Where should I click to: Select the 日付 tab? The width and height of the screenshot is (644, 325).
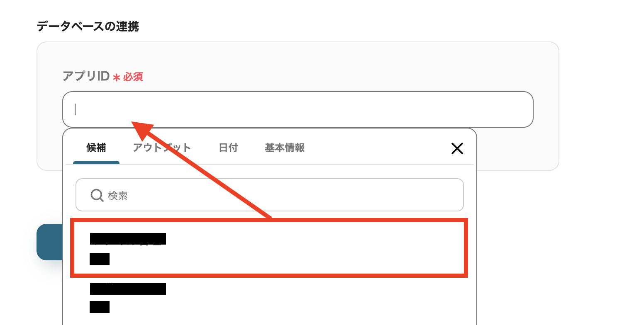click(228, 148)
